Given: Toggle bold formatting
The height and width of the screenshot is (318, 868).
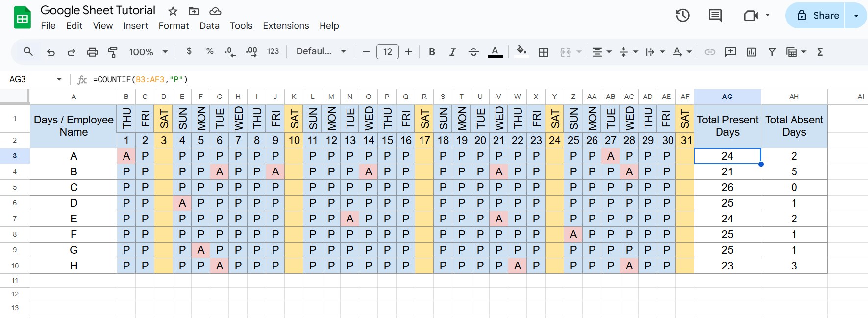Looking at the screenshot, I should (432, 52).
